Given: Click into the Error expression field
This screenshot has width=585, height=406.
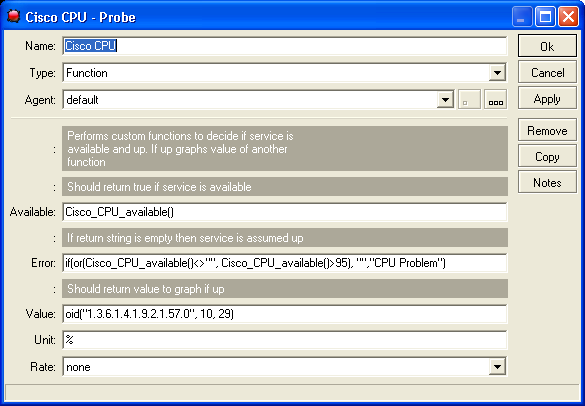Looking at the screenshot, I should click(x=285, y=263).
